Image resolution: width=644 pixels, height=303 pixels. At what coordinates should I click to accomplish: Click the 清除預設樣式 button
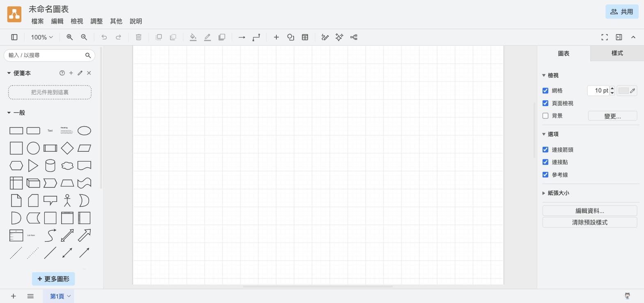[590, 222]
